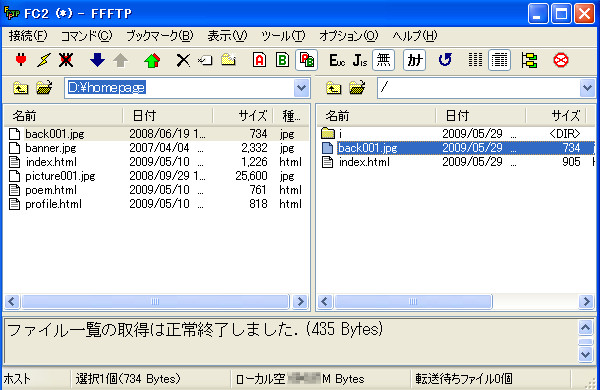The image size is (600, 390).
Task: Click local pane scroll right arrow
Action: point(300,302)
